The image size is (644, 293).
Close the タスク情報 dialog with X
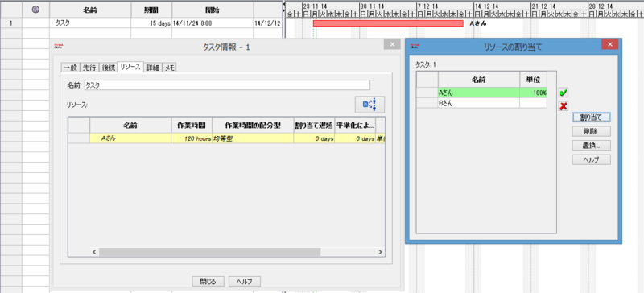[x=392, y=44]
